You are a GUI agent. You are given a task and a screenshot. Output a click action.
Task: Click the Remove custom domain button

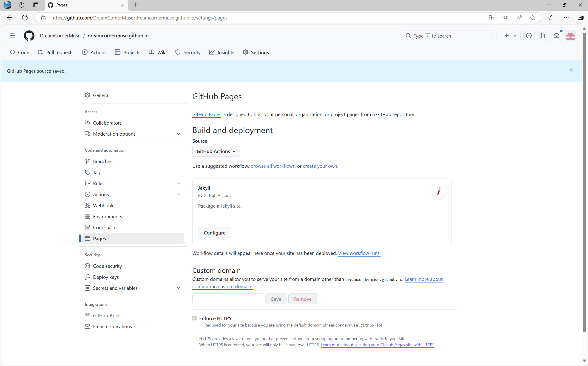coord(303,299)
